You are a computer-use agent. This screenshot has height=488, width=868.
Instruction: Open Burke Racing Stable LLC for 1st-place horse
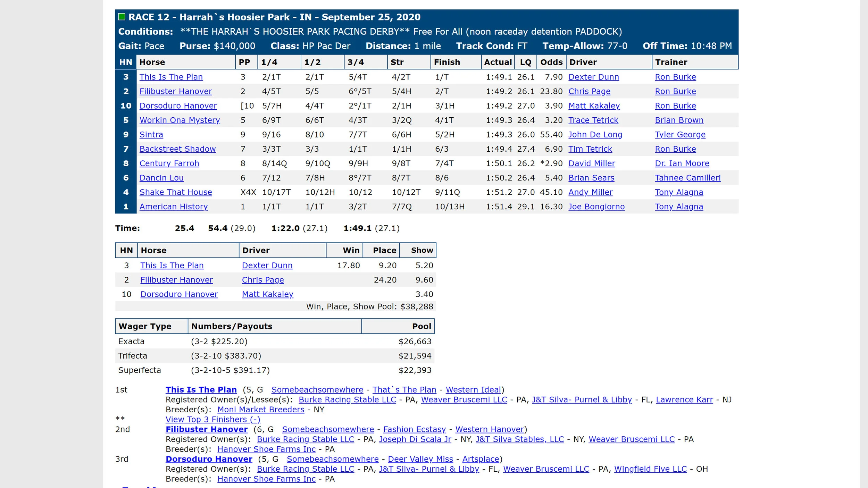(347, 399)
